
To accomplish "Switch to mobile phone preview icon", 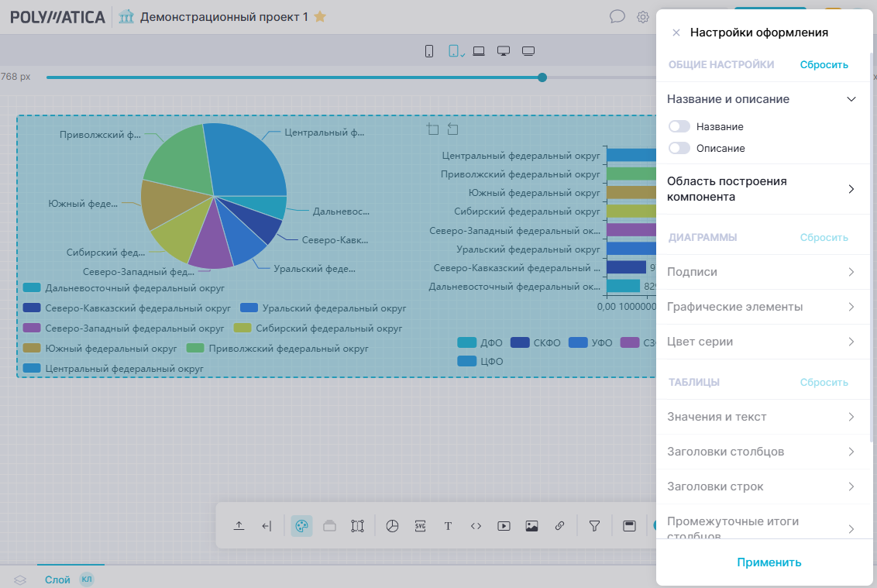I will click(429, 51).
